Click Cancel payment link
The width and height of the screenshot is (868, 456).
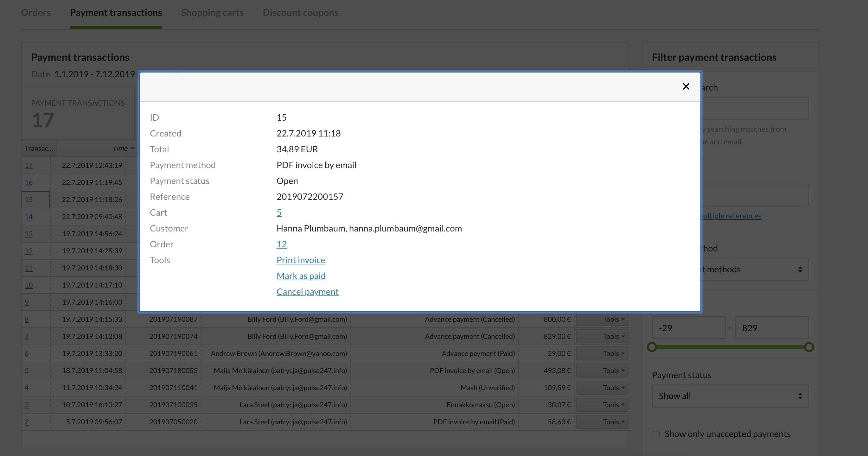coord(307,292)
